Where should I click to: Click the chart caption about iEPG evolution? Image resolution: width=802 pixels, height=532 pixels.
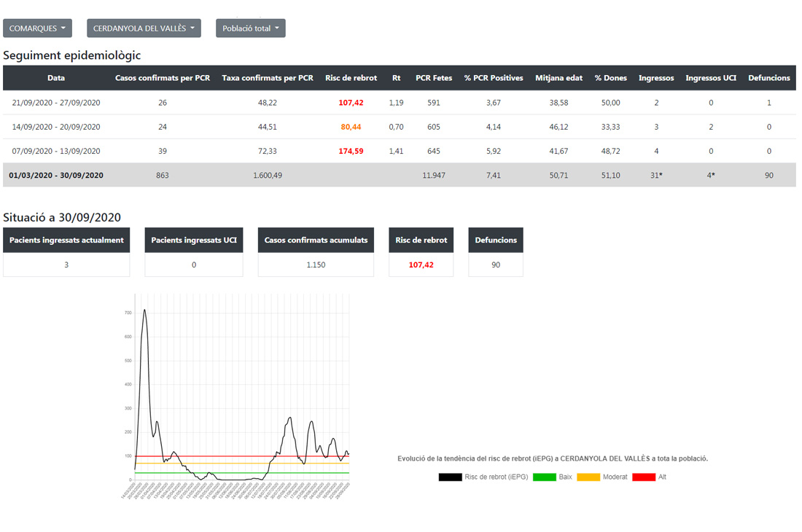click(553, 459)
